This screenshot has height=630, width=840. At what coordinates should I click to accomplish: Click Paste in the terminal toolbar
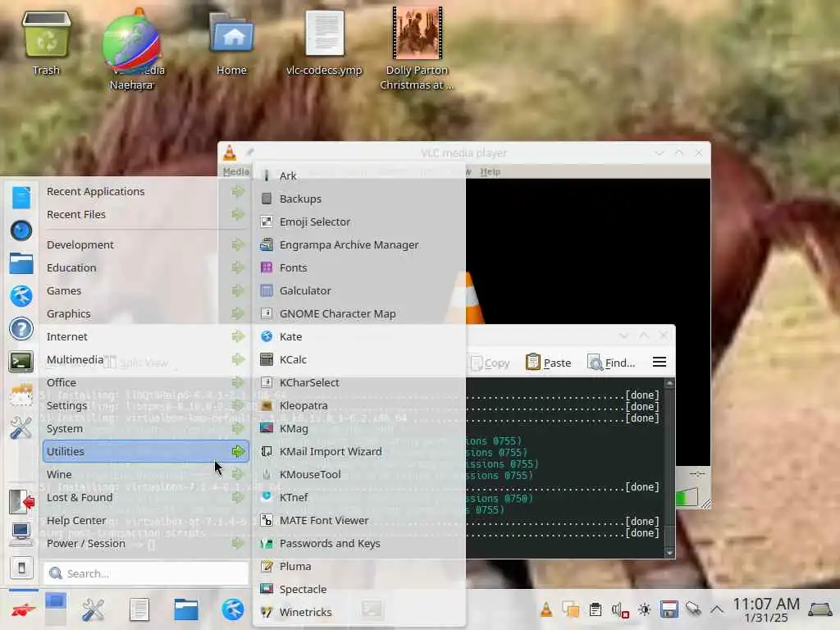tap(548, 363)
